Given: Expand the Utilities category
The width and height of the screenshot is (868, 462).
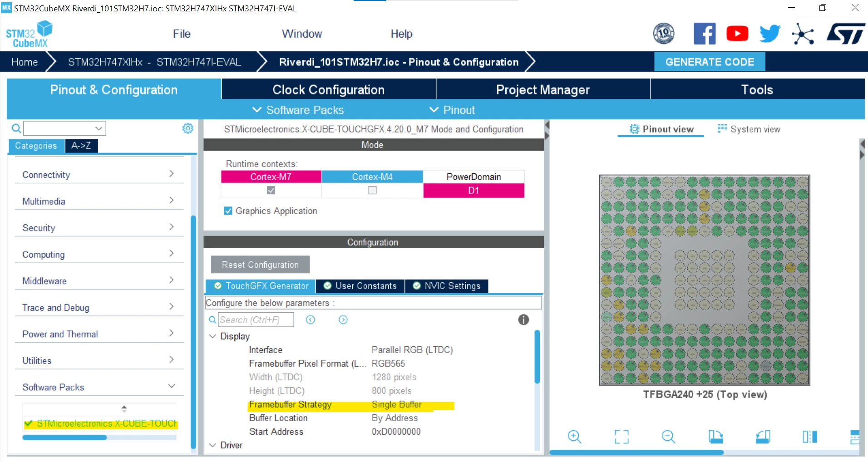Looking at the screenshot, I should tap(99, 360).
